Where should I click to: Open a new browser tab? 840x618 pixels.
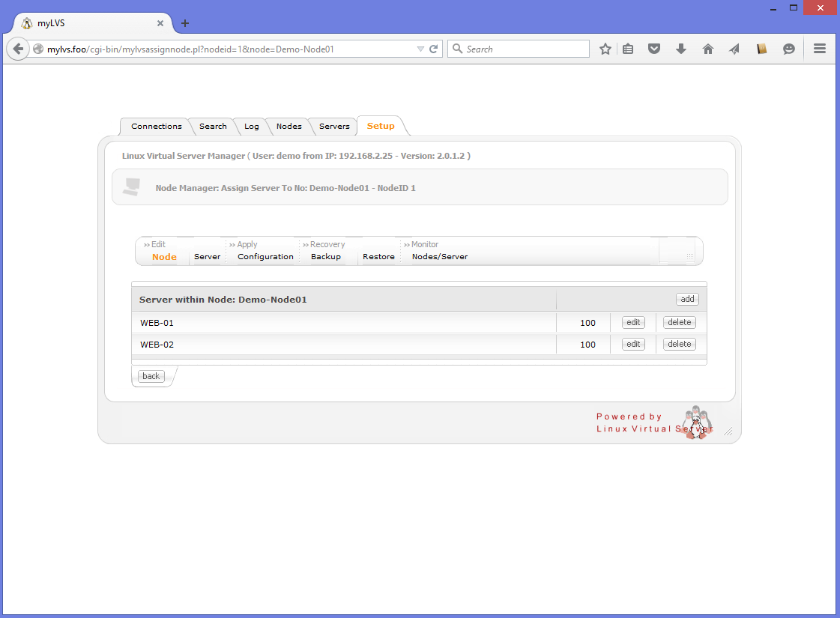click(185, 22)
